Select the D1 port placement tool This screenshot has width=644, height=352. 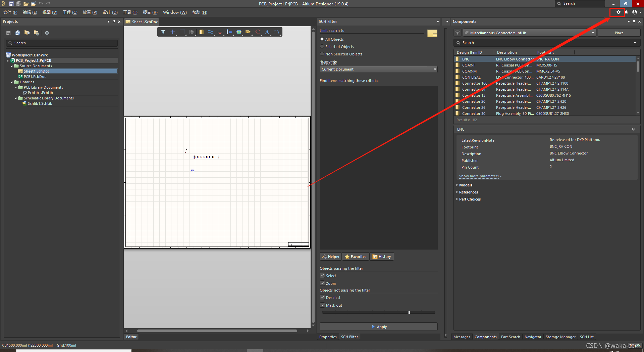(x=248, y=32)
